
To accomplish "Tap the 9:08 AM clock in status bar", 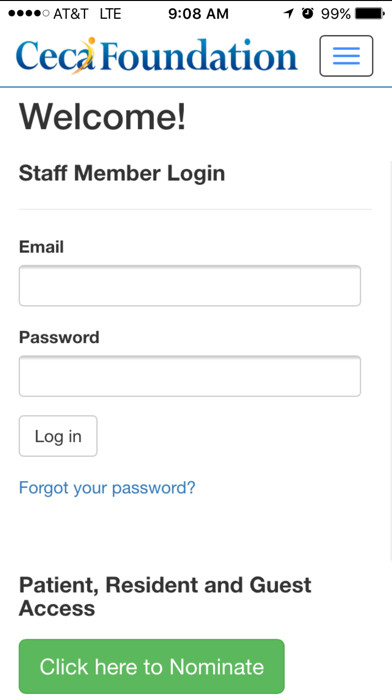I will (198, 14).
